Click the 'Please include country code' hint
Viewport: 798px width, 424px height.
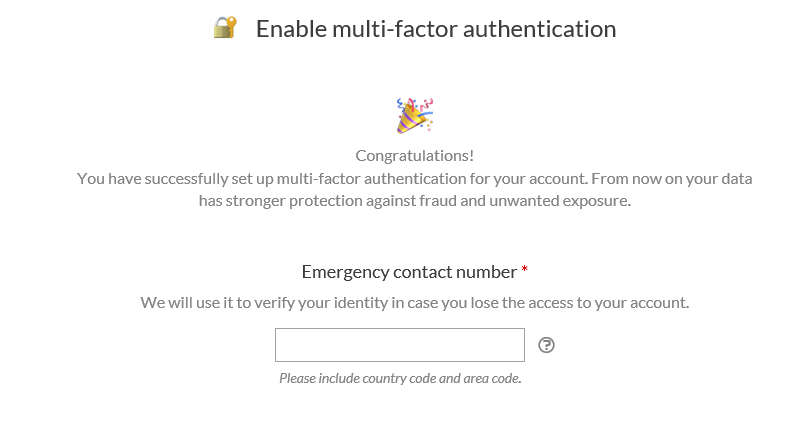click(401, 378)
